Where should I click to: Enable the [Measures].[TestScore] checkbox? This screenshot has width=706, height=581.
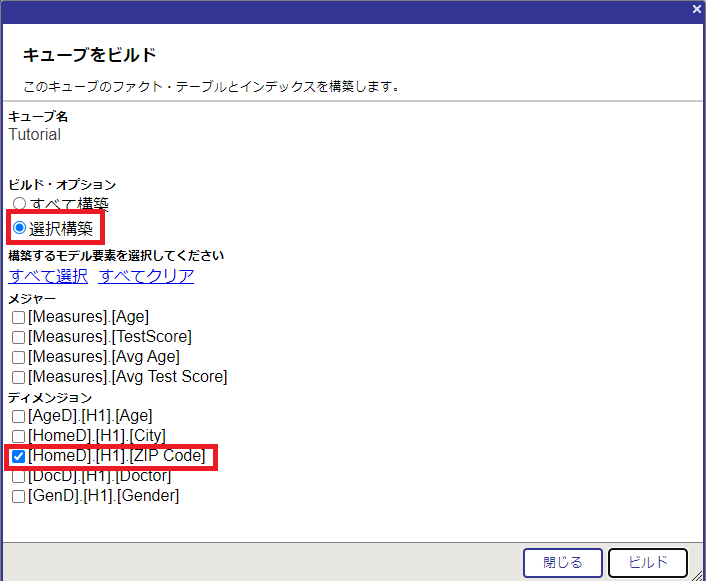coord(18,337)
